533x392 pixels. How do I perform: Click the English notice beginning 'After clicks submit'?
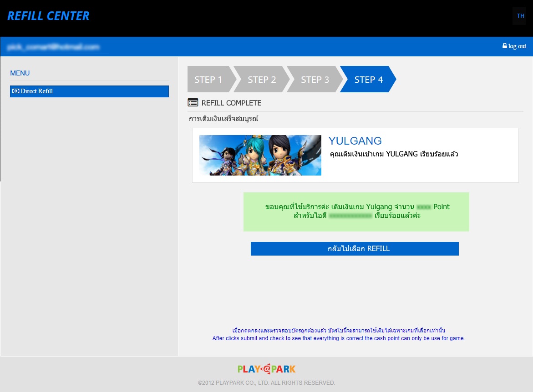pyautogui.click(x=339, y=338)
